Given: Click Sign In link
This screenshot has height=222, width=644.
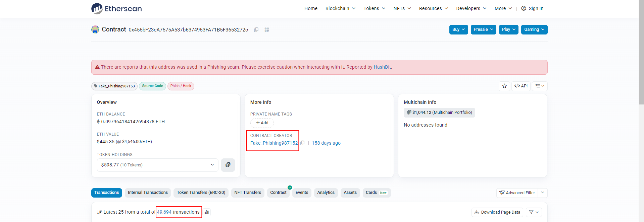Looking at the screenshot, I should [x=536, y=8].
